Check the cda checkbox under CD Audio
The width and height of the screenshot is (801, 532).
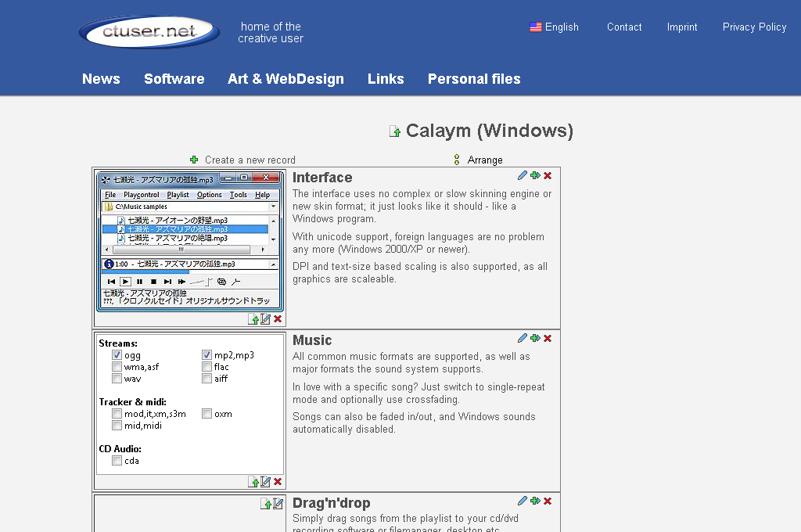pyautogui.click(x=117, y=461)
